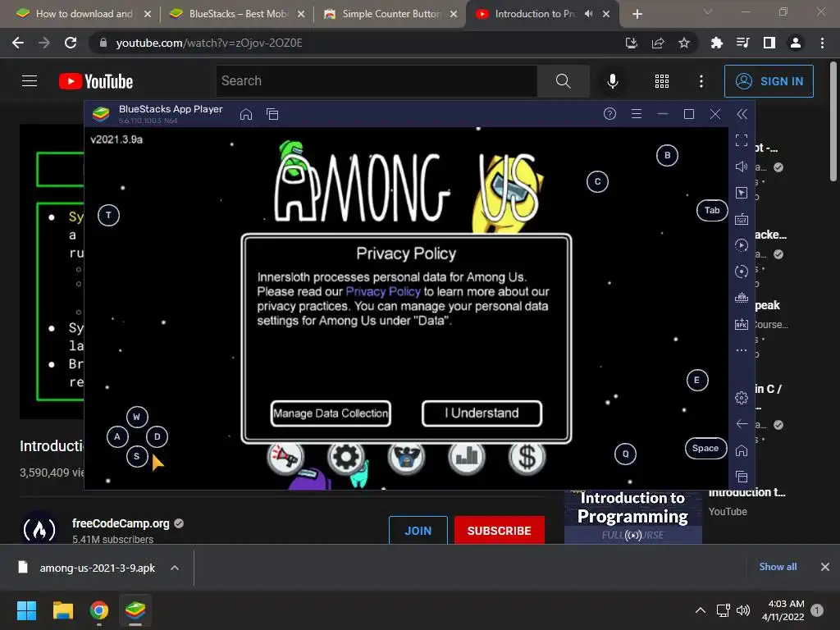This screenshot has width=840, height=630.
Task: Click the E key overlay circle
Action: 697,381
